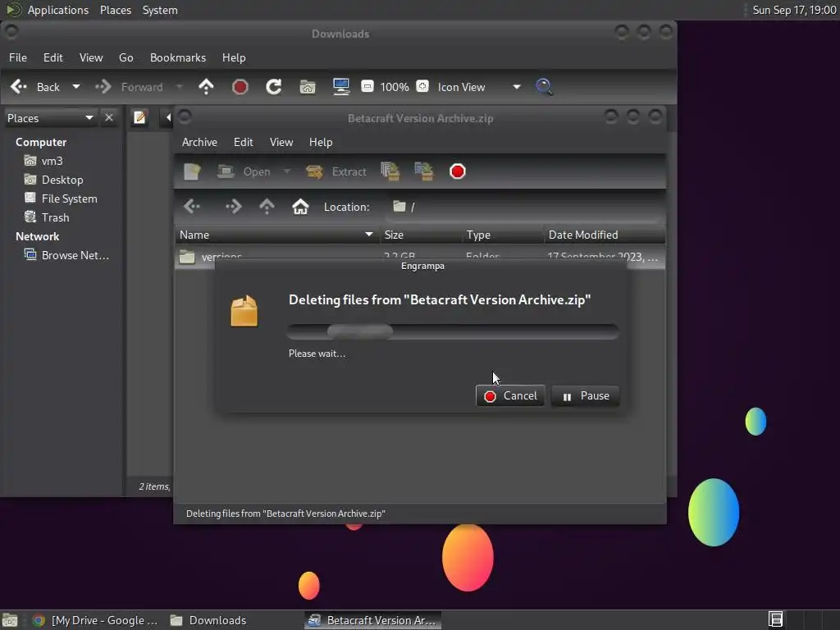
Task: Click Extract in Engrampa toolbar
Action: pyautogui.click(x=336, y=171)
